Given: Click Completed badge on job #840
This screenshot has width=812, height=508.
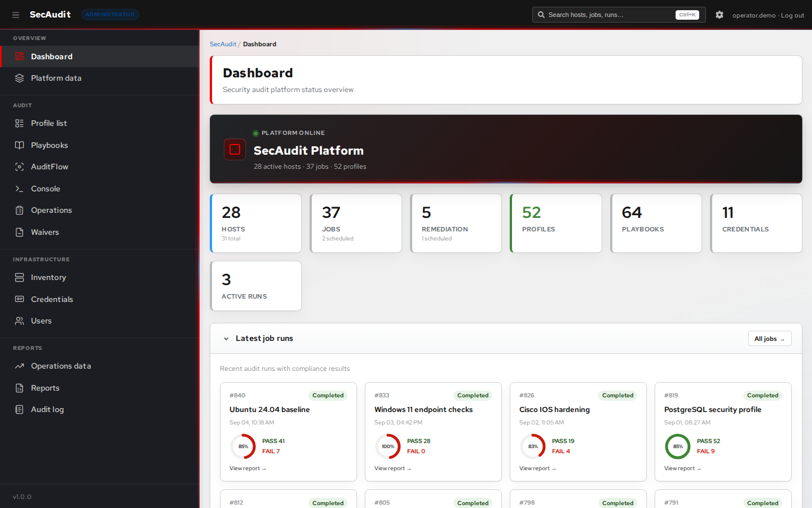Looking at the screenshot, I should (x=328, y=396).
